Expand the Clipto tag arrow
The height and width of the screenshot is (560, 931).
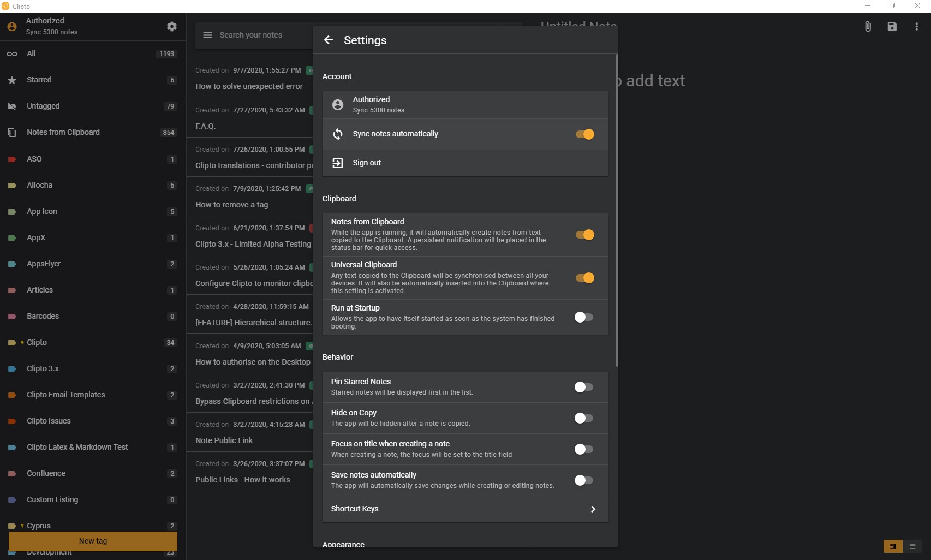click(22, 343)
